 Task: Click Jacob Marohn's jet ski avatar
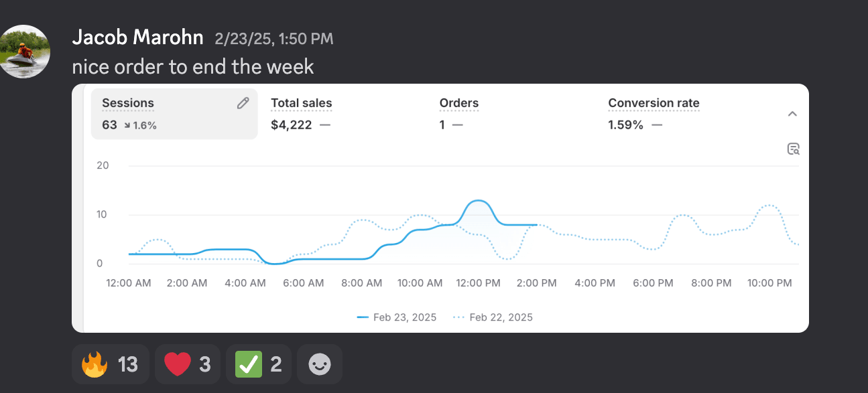[x=25, y=52]
